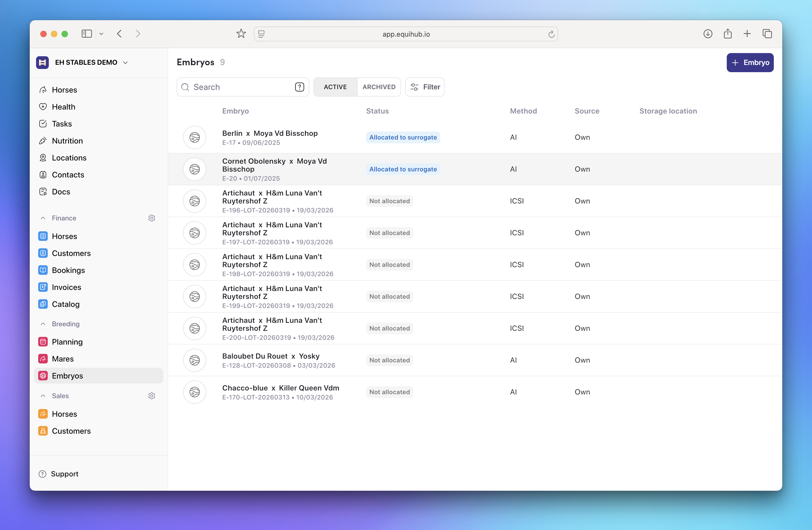The width and height of the screenshot is (812, 530).
Task: Click the Sales section gear icon
Action: click(x=152, y=396)
